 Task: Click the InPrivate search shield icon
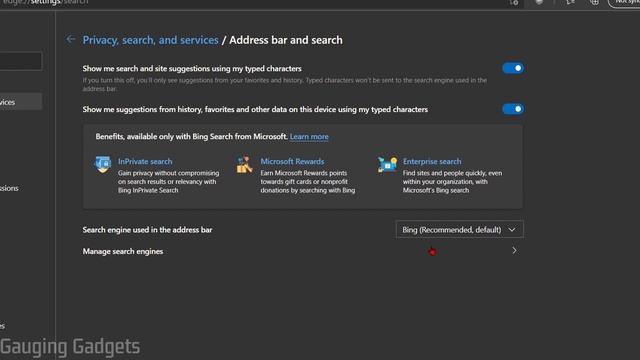pos(103,164)
